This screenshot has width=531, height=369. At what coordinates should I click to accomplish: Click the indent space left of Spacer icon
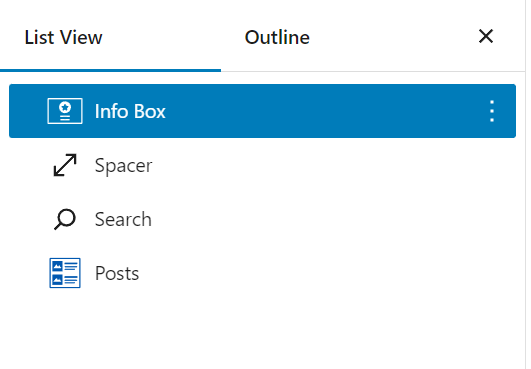(28, 165)
